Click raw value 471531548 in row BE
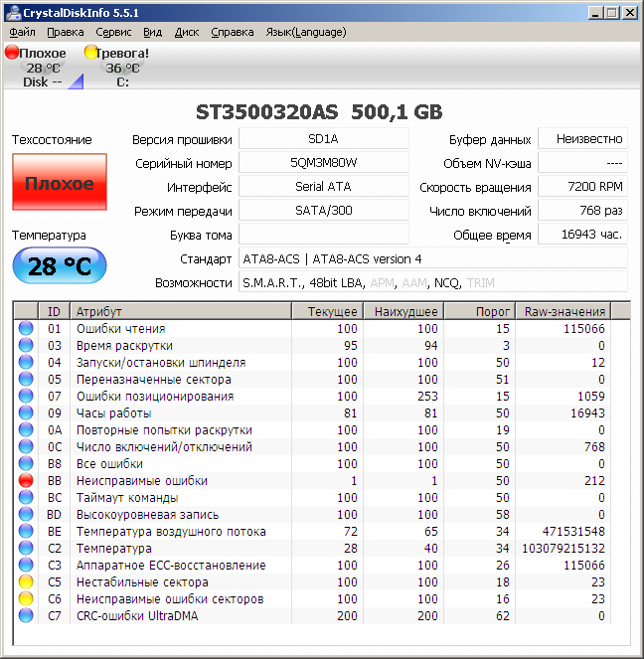The height and width of the screenshot is (659, 644). pos(573,531)
